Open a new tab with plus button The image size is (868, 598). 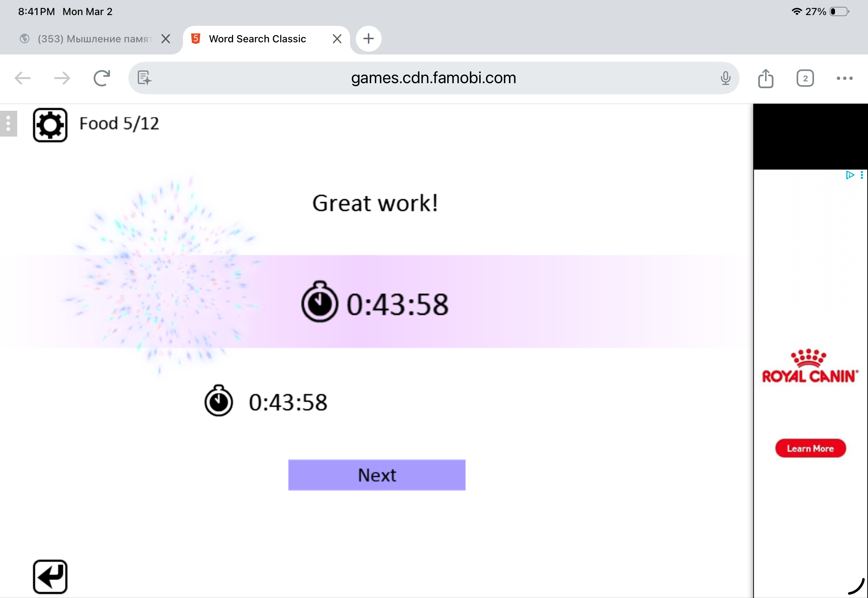[x=368, y=39]
